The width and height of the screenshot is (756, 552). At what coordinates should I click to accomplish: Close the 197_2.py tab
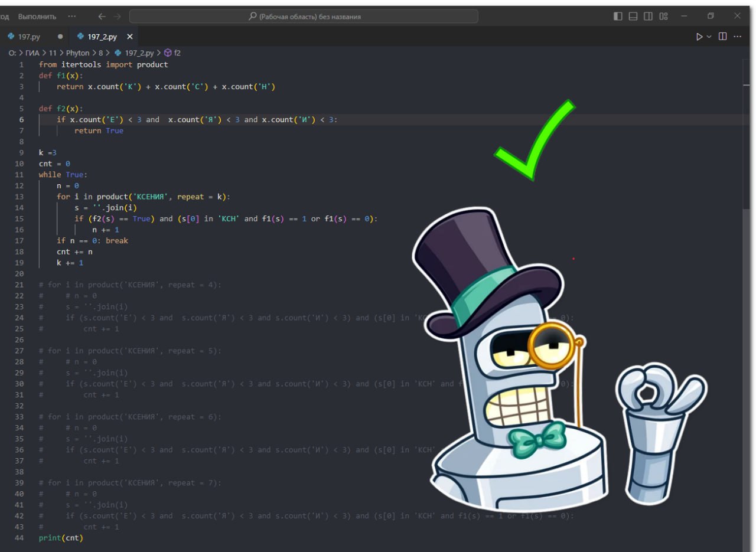pos(130,37)
